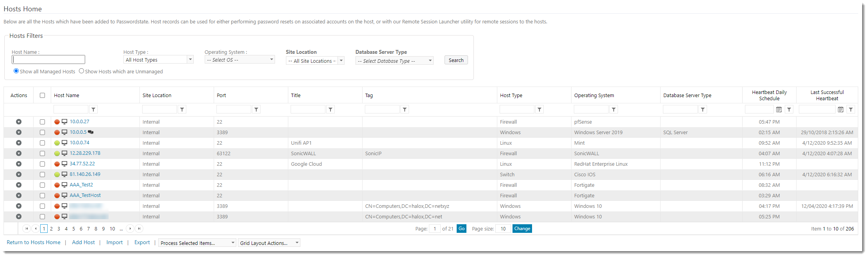The image size is (868, 257).
Task: Click the filter icon under Host Name column
Action: coord(93,110)
